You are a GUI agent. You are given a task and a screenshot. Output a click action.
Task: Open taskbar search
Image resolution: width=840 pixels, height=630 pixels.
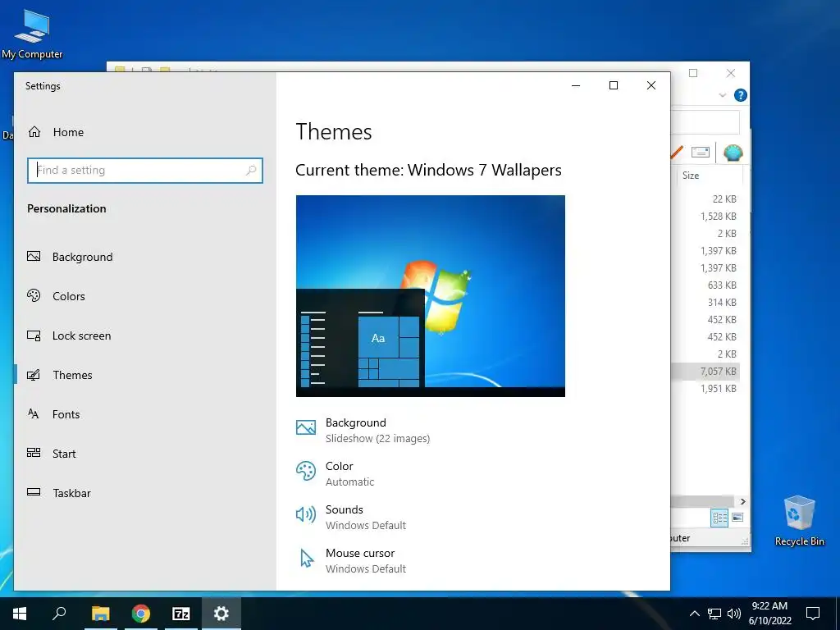(59, 614)
